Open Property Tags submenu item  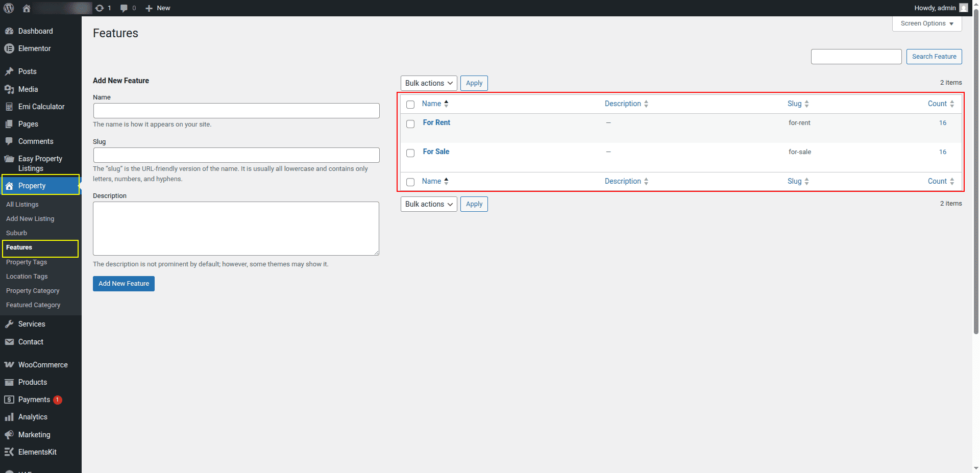point(27,262)
